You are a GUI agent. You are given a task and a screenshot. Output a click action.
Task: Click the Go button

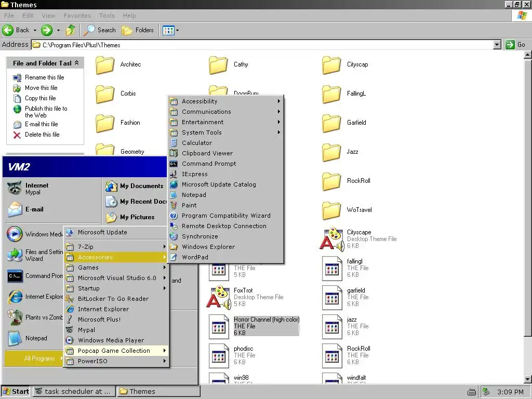[x=515, y=45]
